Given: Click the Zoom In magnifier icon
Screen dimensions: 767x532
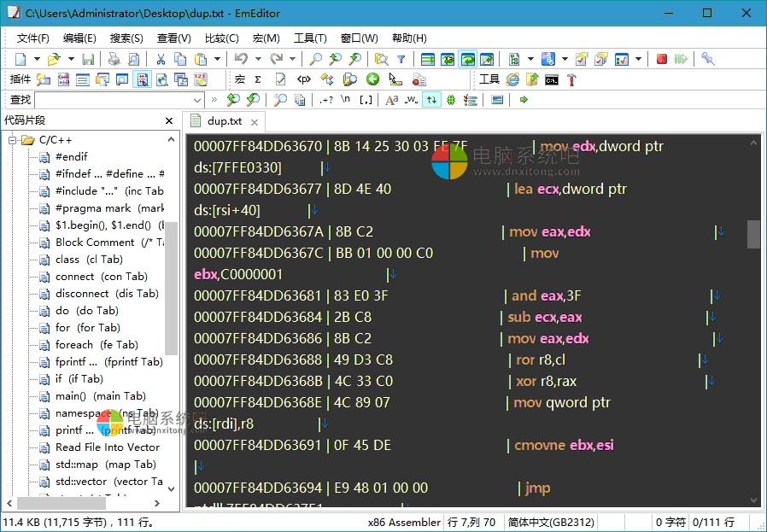Looking at the screenshot, I should [334, 59].
